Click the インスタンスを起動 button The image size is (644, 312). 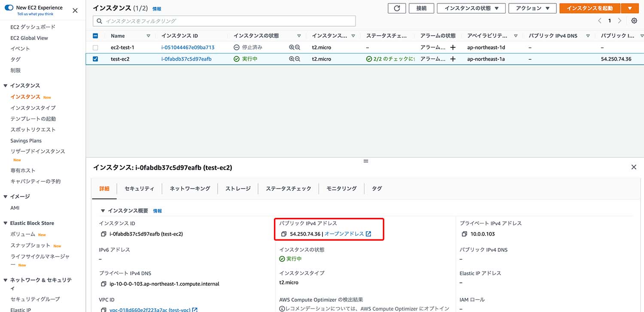[589, 8]
